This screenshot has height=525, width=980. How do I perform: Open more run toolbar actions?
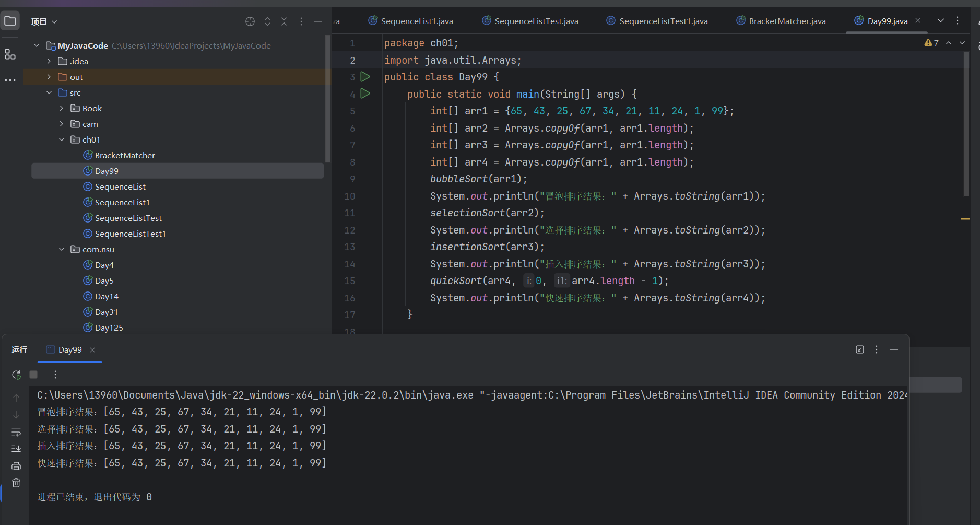[55, 375]
